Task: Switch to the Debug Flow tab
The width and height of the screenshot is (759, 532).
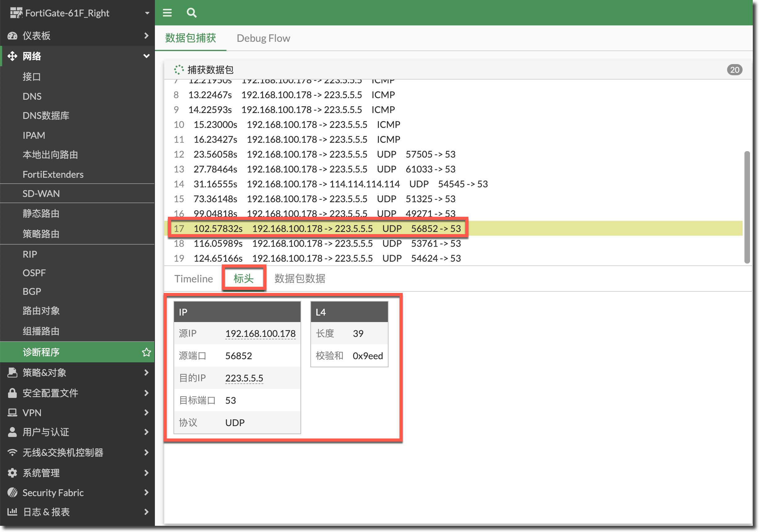Action: click(x=263, y=38)
